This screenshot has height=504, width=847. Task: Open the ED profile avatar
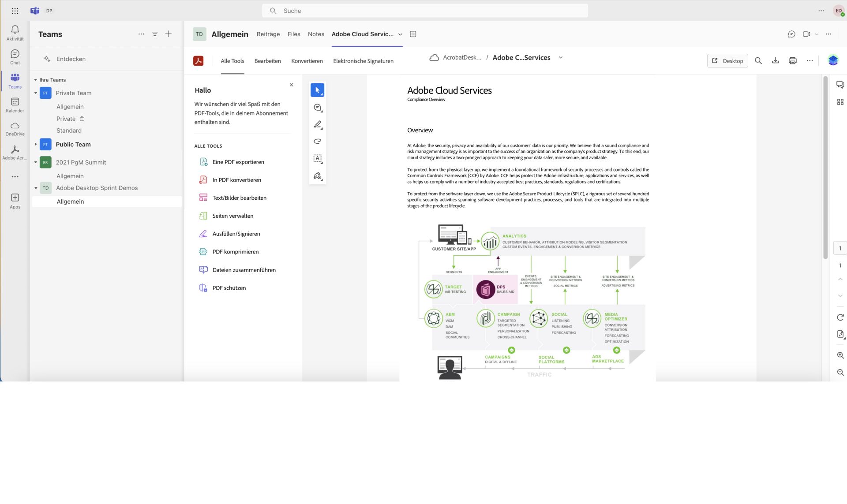(838, 11)
